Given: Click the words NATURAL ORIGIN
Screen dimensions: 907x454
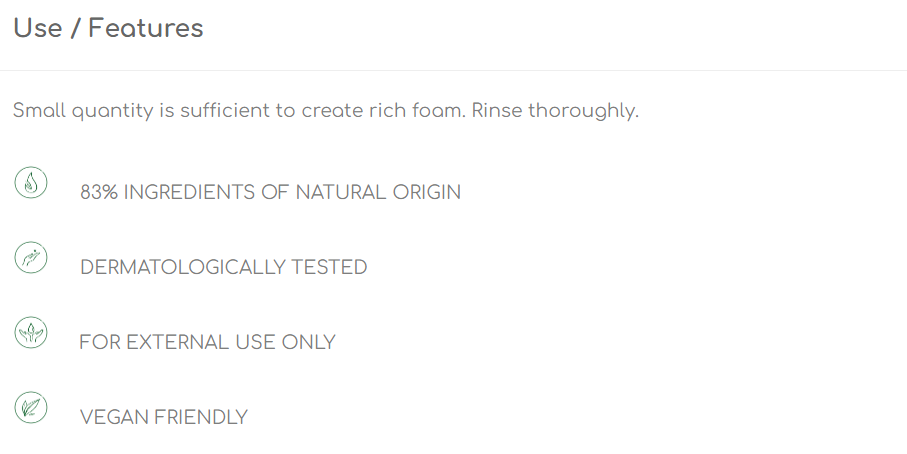Looking at the screenshot, I should coord(378,193).
